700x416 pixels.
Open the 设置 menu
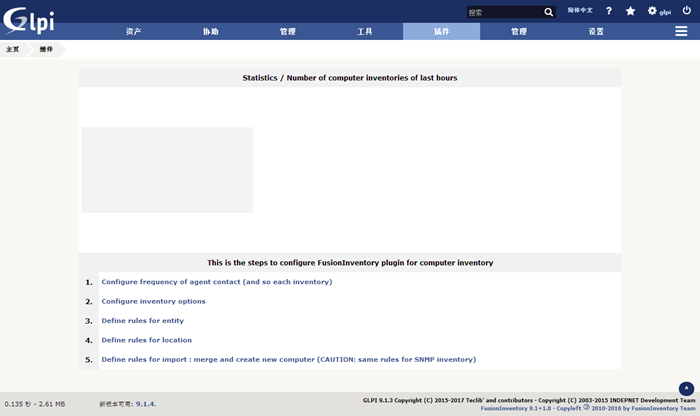point(596,31)
